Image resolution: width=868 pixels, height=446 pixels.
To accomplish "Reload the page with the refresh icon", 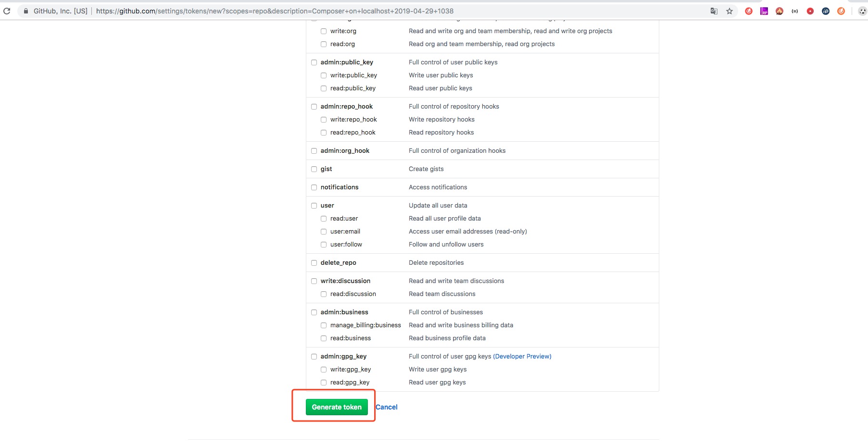I will pos(7,11).
